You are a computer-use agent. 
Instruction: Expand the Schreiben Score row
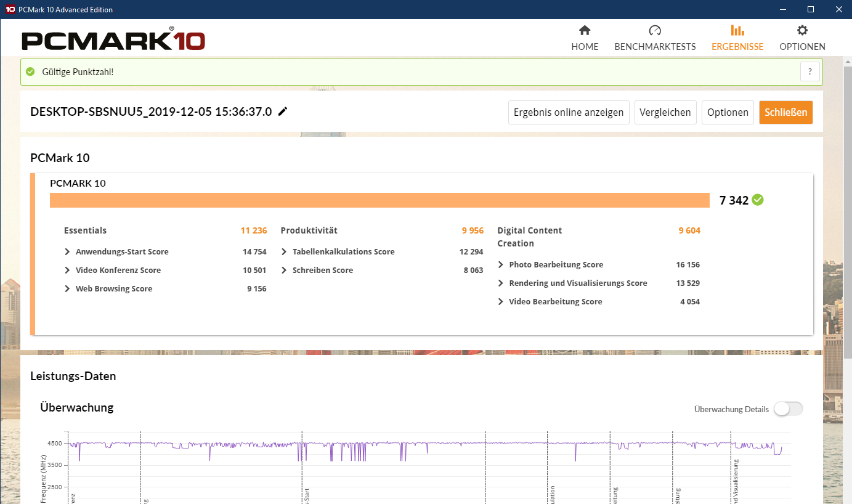pyautogui.click(x=284, y=270)
